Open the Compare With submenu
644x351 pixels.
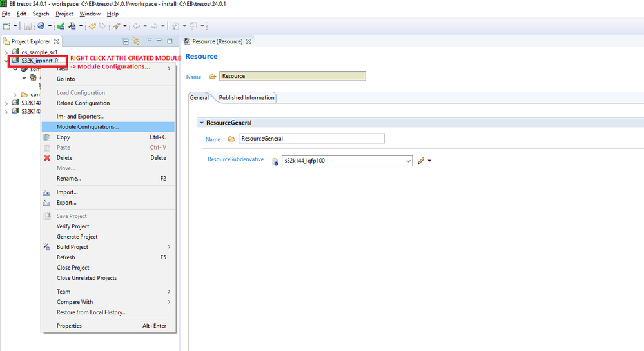click(108, 302)
